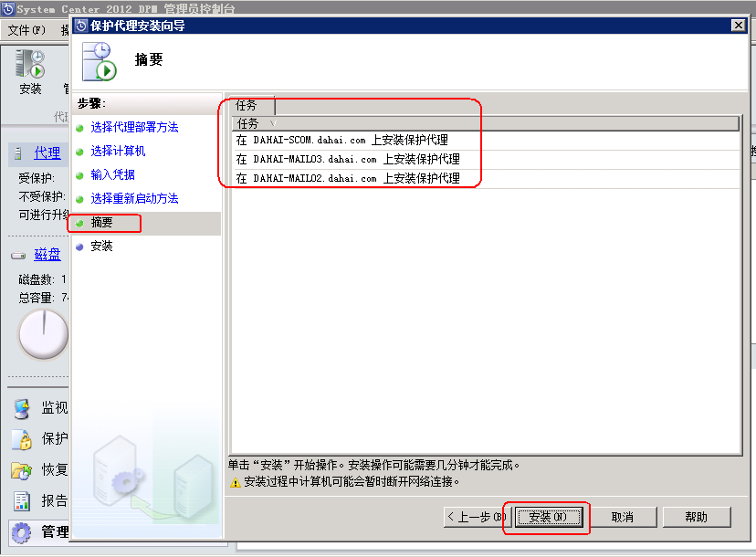Click the wizard title bar clock icon
This screenshot has width=756, height=557.
pos(81,26)
